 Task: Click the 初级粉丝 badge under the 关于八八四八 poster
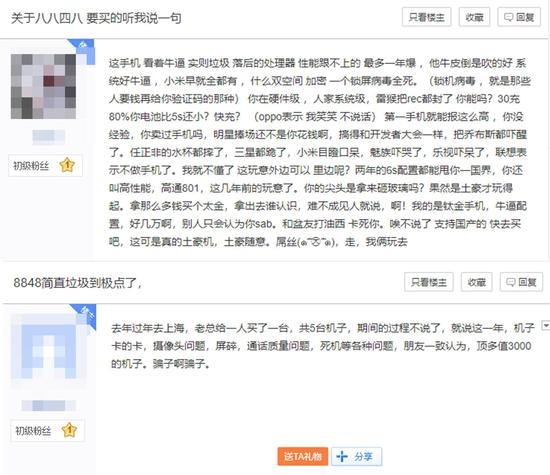(x=31, y=166)
